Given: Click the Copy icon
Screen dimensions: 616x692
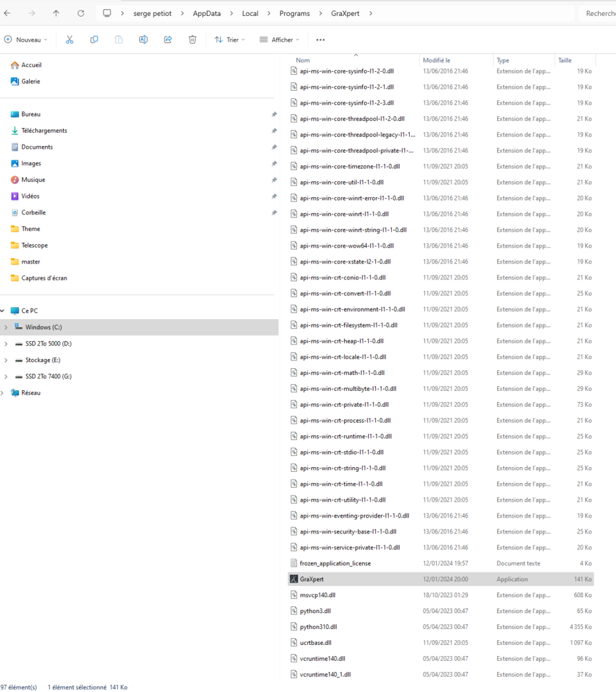Looking at the screenshot, I should click(x=93, y=39).
